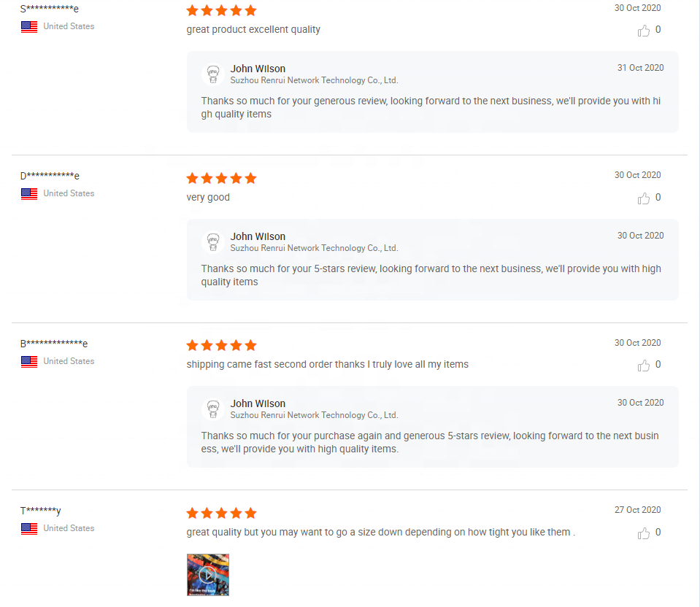
Task: Play the review video thumbnail
Action: click(208, 575)
